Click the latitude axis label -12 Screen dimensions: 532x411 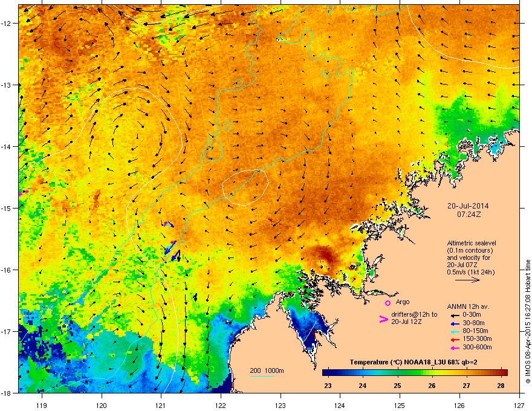pyautogui.click(x=6, y=24)
